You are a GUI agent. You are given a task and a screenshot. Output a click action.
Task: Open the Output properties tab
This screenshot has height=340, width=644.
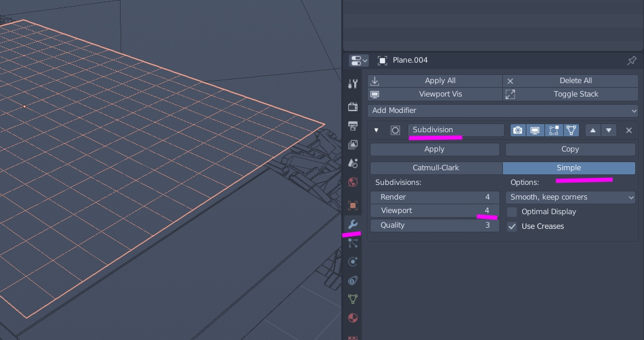[352, 126]
